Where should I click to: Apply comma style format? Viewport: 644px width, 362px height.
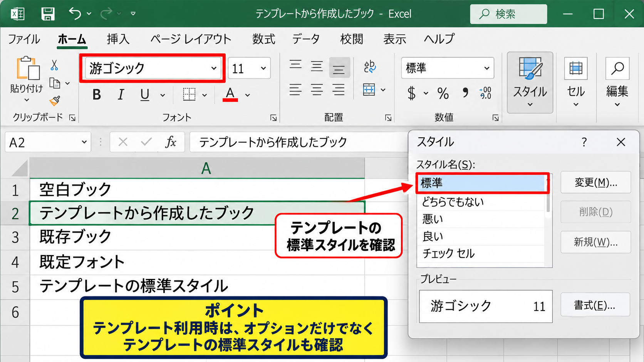[x=465, y=93]
